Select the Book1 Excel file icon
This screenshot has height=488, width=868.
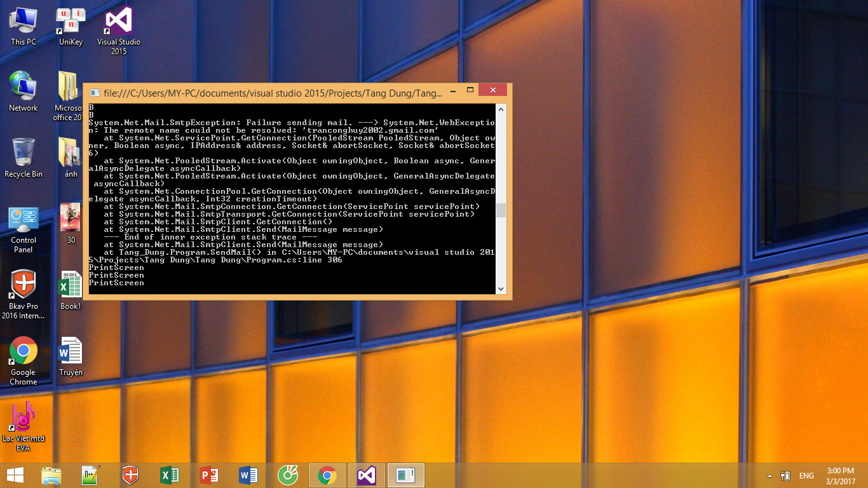(71, 287)
